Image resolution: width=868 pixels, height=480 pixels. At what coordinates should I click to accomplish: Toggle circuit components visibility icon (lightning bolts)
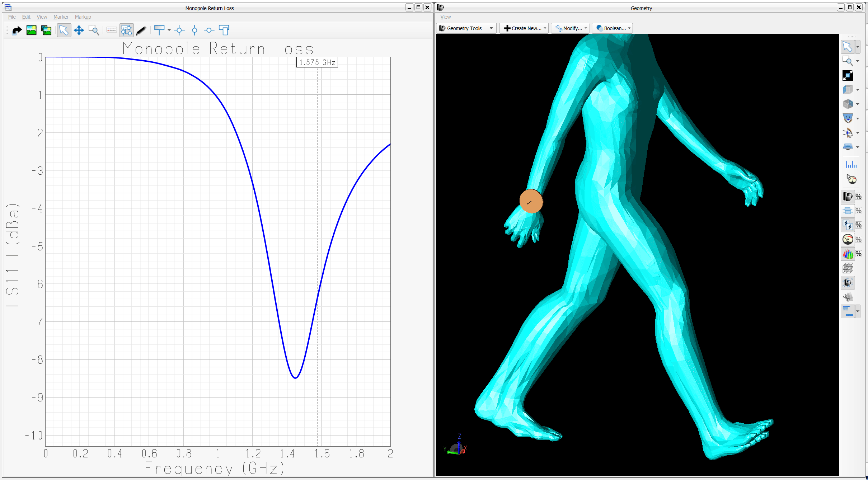[x=848, y=225]
